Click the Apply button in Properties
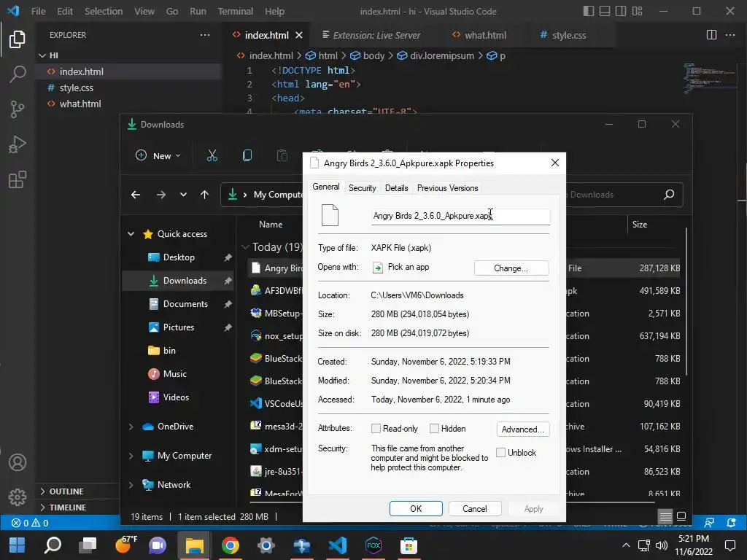 [x=533, y=508]
